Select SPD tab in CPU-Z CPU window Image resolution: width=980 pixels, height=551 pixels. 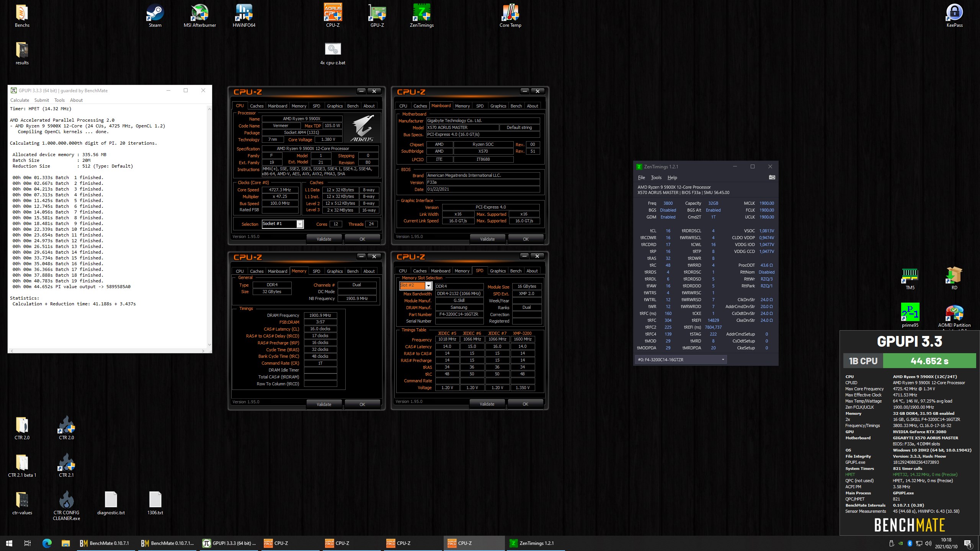click(316, 106)
